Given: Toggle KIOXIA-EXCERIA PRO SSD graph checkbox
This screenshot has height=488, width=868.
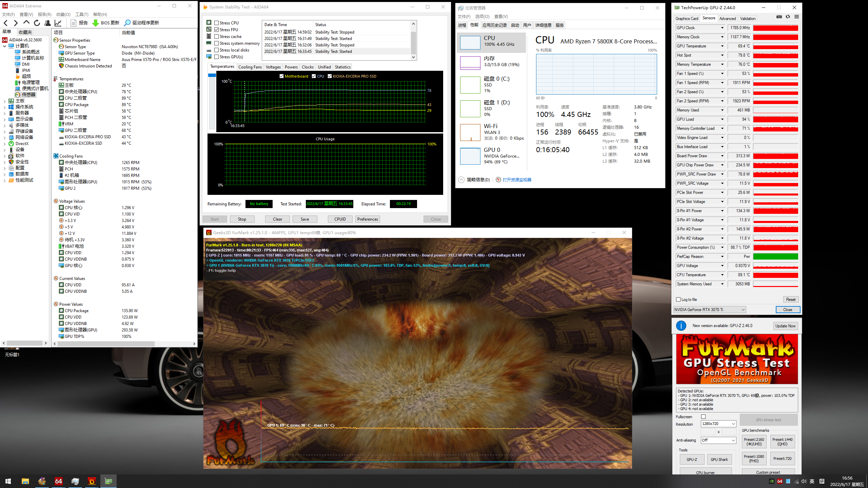Looking at the screenshot, I should (330, 76).
